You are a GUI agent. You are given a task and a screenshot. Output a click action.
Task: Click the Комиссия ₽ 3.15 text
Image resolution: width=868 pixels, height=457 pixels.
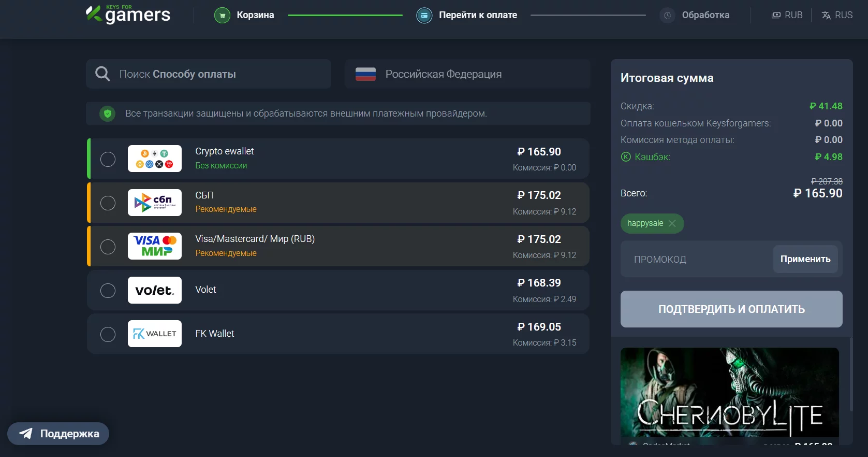coord(545,342)
